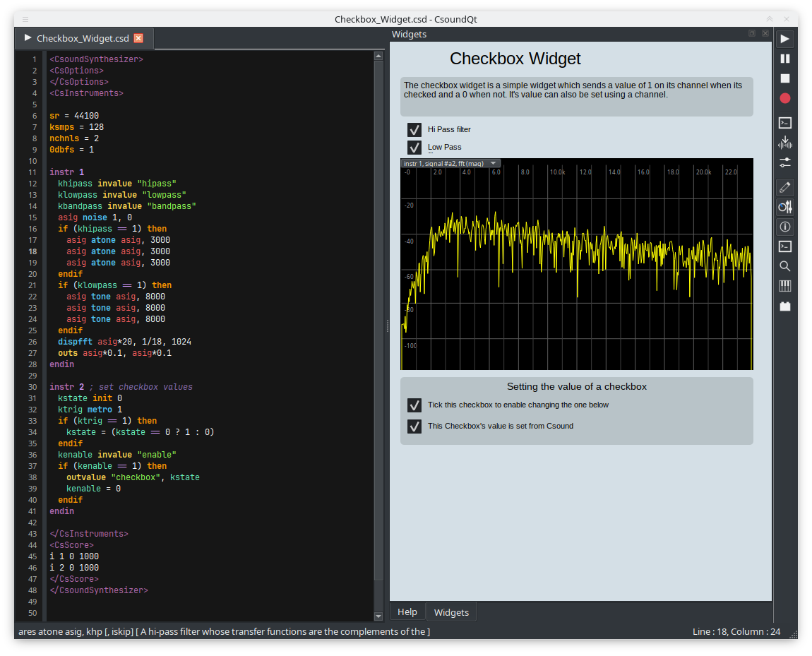
Task: Pause the Csound performance
Action: pyautogui.click(x=784, y=59)
